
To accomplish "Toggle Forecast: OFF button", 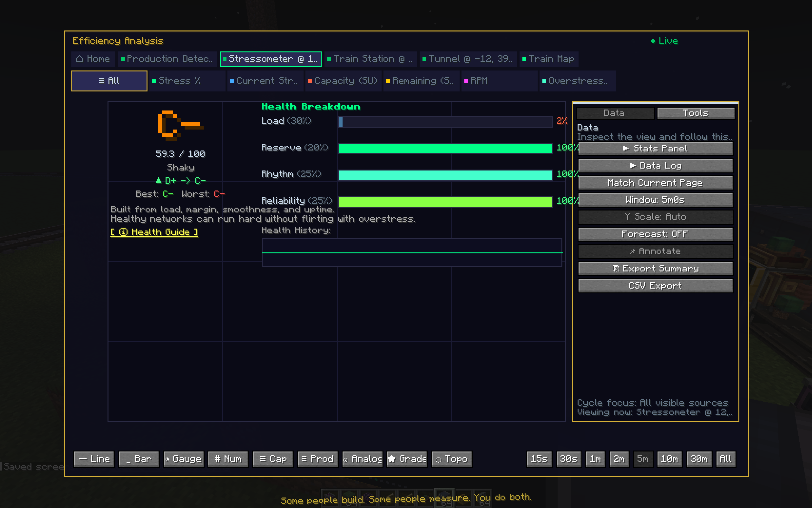I will (x=655, y=234).
